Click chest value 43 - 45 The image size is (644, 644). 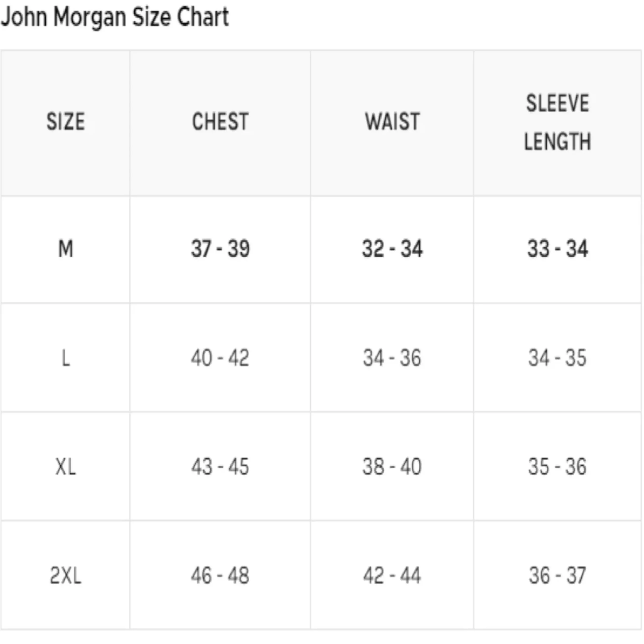click(220, 467)
